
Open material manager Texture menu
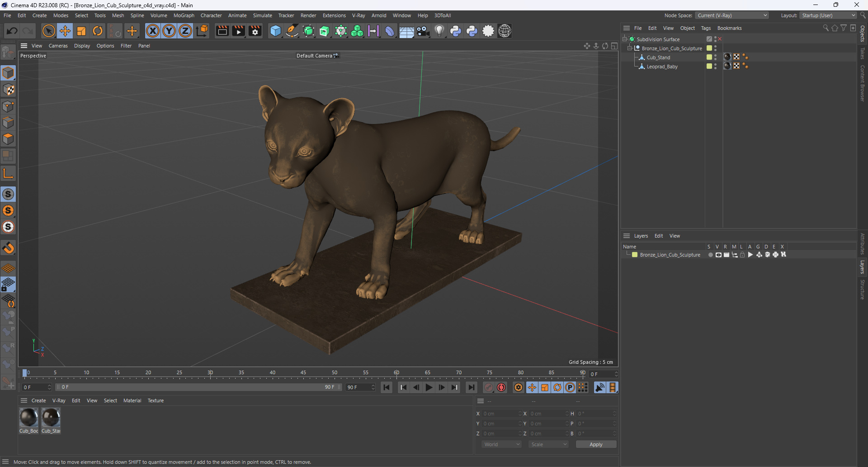click(156, 400)
